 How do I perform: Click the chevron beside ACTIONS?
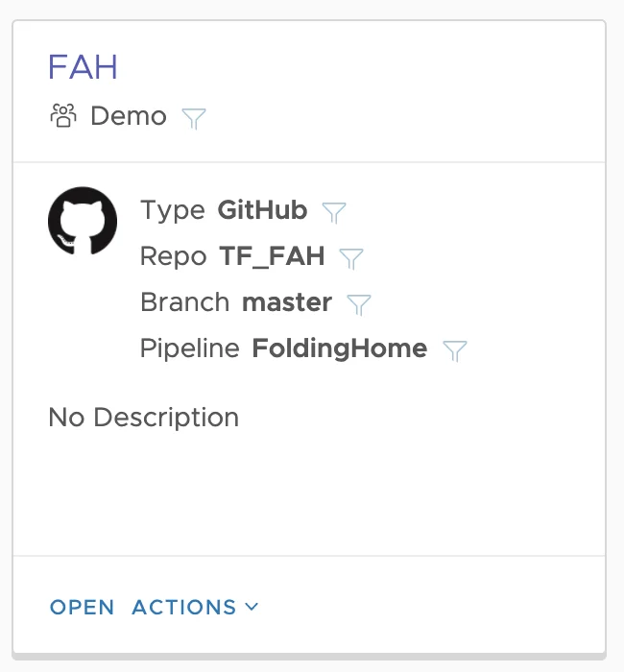(252, 607)
